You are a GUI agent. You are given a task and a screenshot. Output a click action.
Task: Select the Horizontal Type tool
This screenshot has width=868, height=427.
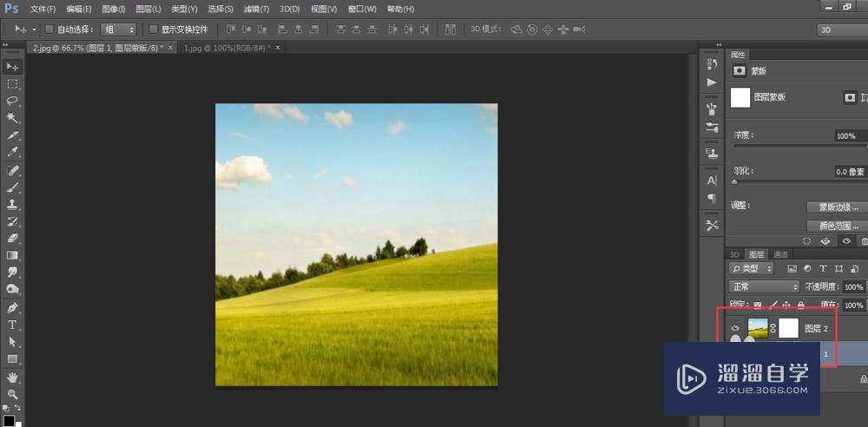point(12,325)
